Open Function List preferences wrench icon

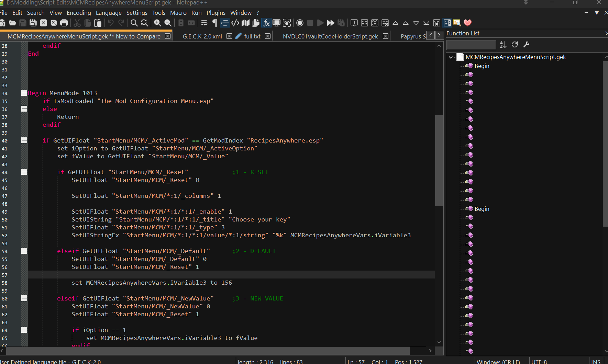point(526,45)
